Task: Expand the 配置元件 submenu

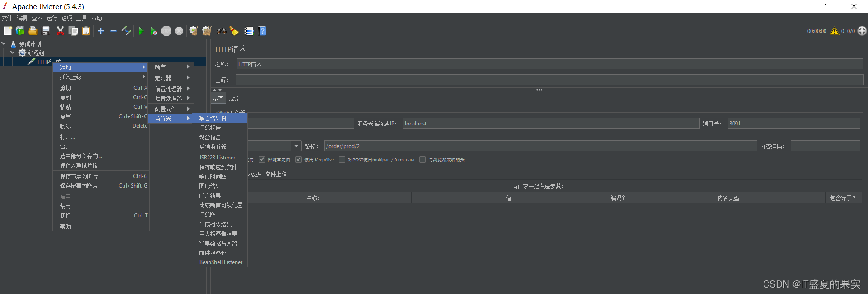Action: (171, 109)
